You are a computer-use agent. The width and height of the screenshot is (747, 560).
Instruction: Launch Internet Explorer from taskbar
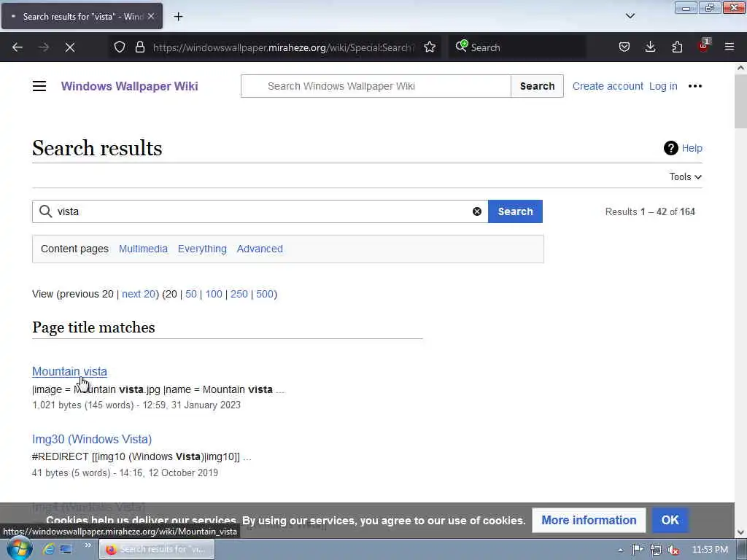47,549
